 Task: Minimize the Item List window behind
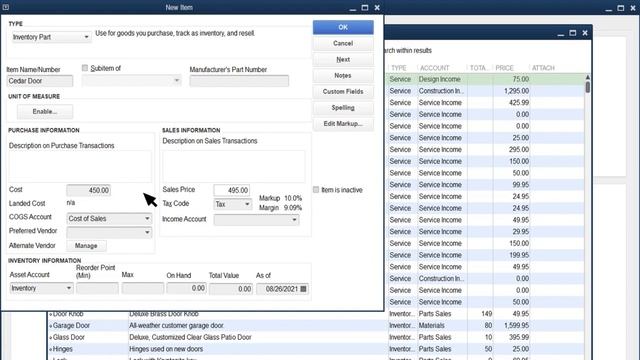click(x=560, y=33)
